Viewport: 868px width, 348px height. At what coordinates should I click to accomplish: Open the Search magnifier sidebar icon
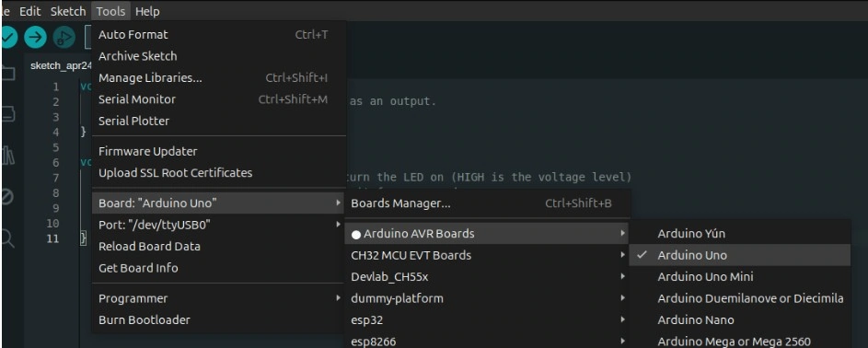pyautogui.click(x=7, y=238)
